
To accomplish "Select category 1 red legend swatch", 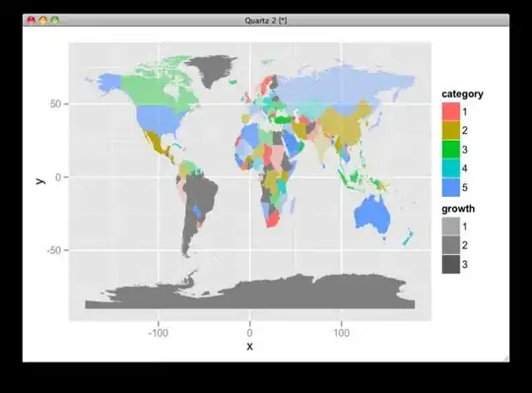I will tap(451, 111).
